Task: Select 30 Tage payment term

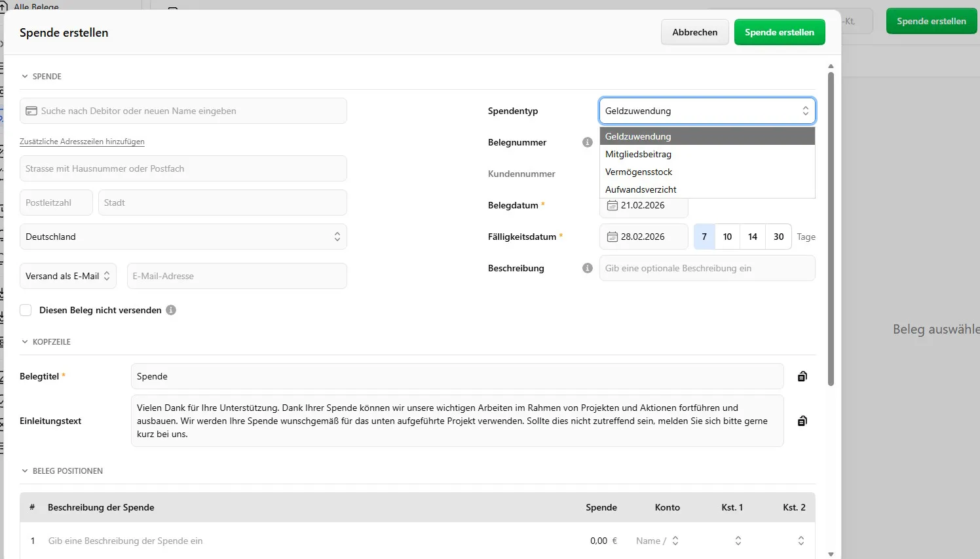Action: coord(778,237)
